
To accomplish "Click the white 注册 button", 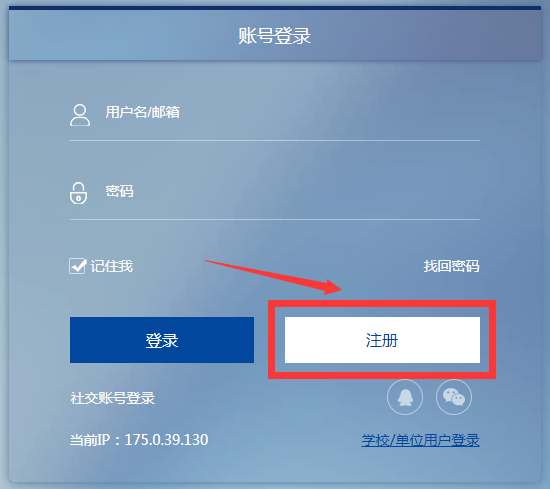I will pos(382,340).
